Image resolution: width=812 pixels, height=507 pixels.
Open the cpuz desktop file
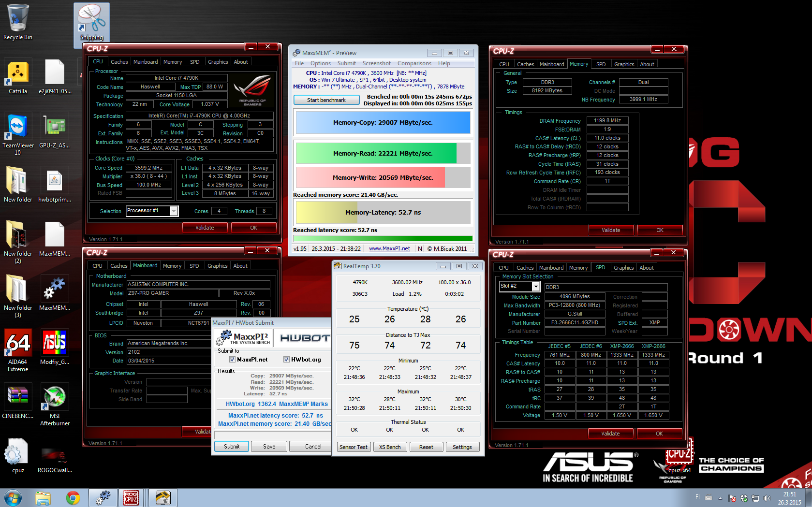point(18,455)
